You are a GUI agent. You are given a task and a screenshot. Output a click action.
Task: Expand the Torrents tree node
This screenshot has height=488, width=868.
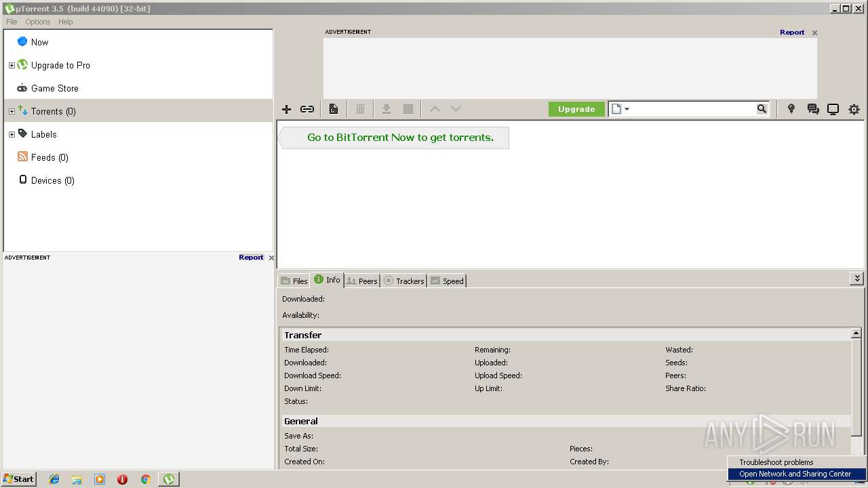12,112
